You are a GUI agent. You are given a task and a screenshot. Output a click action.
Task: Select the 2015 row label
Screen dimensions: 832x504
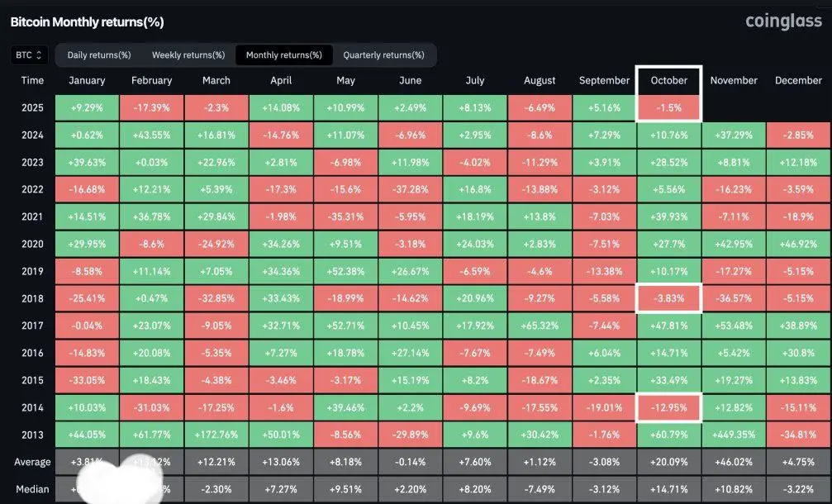click(x=32, y=380)
